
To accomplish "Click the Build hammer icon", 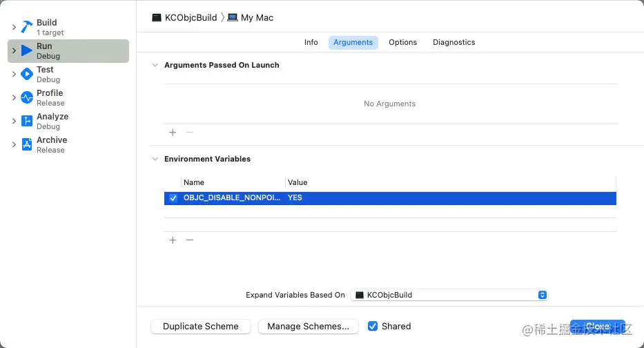I will pyautogui.click(x=27, y=27).
